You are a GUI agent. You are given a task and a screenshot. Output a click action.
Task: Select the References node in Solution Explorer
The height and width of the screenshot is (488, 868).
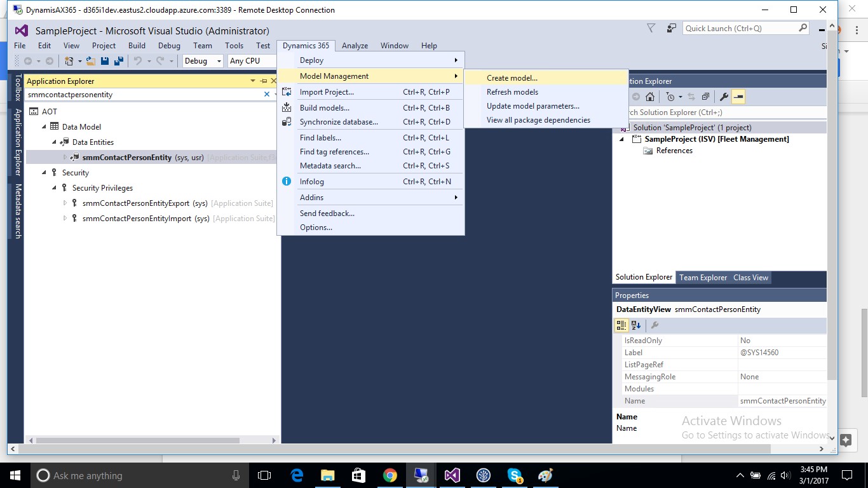coord(674,151)
